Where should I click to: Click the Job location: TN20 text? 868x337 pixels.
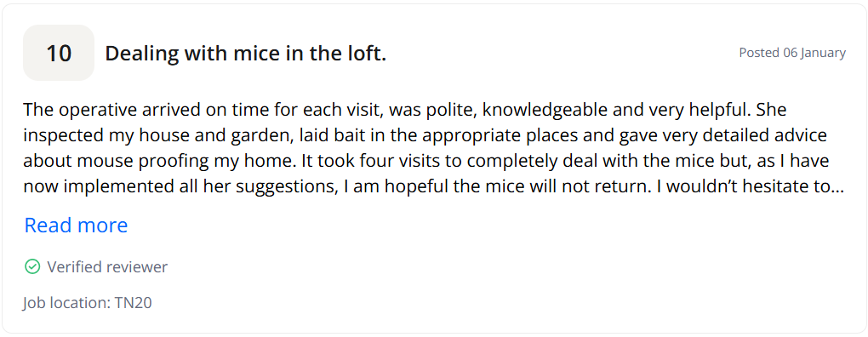point(88,303)
